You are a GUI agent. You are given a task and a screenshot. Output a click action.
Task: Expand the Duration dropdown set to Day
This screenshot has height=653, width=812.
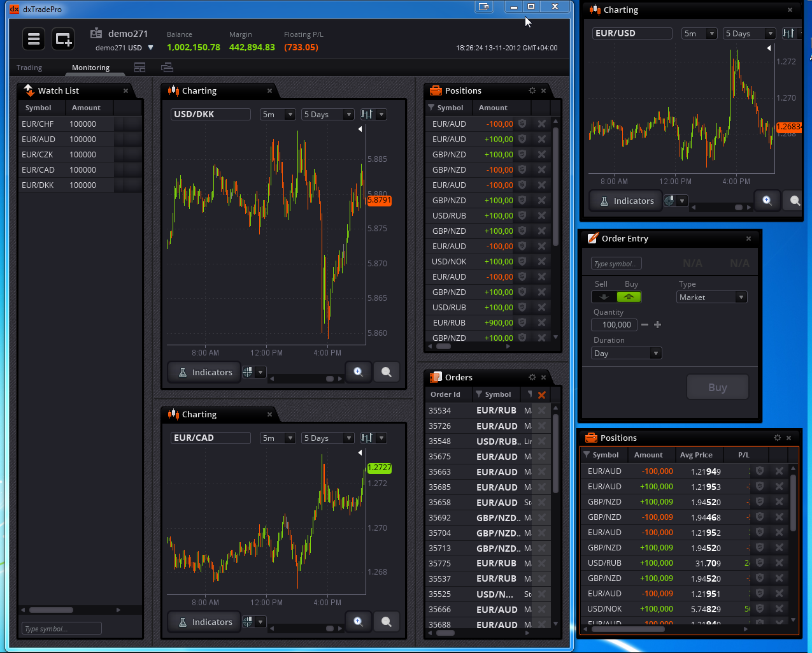(627, 354)
